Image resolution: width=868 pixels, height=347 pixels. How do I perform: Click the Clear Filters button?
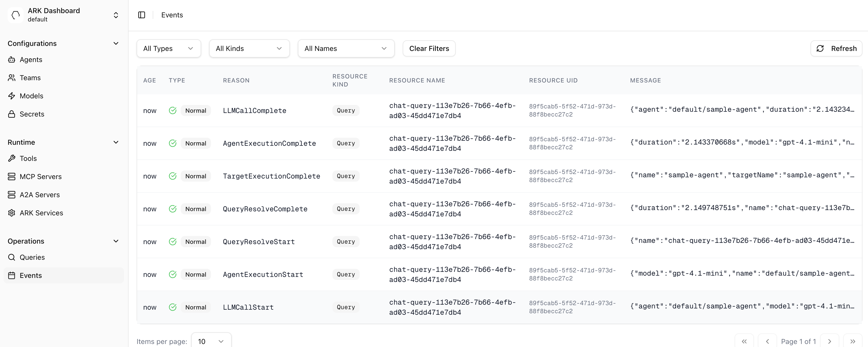point(429,48)
